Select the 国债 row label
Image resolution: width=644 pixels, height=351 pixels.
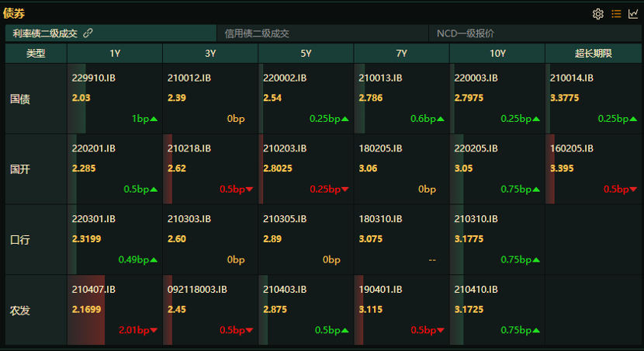tap(20, 99)
